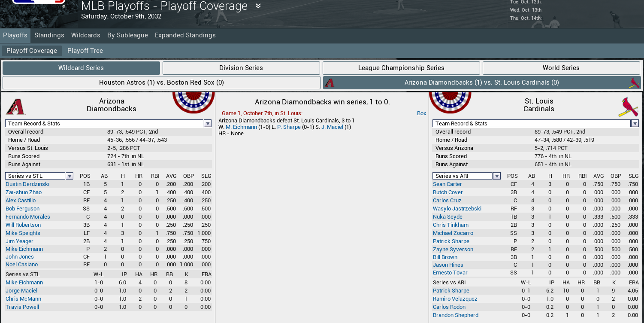Screen dimensions: 644x323
Task: Switch to the Standings tab
Action: pyautogui.click(x=49, y=35)
